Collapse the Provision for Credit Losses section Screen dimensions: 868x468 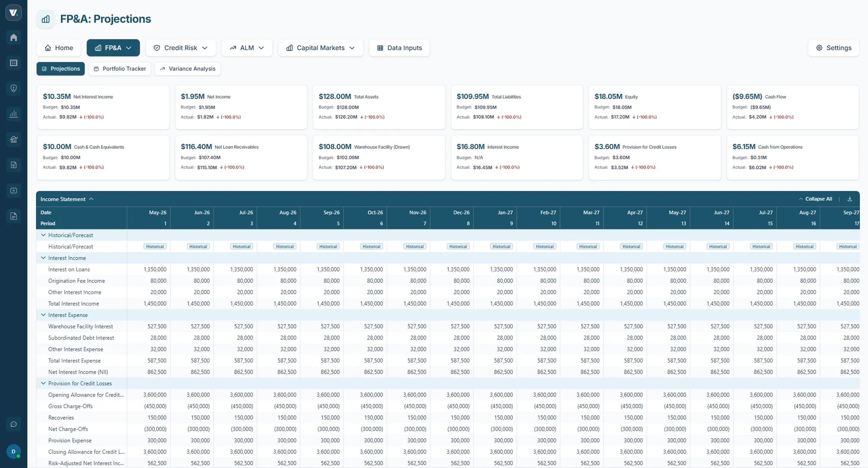[43, 383]
